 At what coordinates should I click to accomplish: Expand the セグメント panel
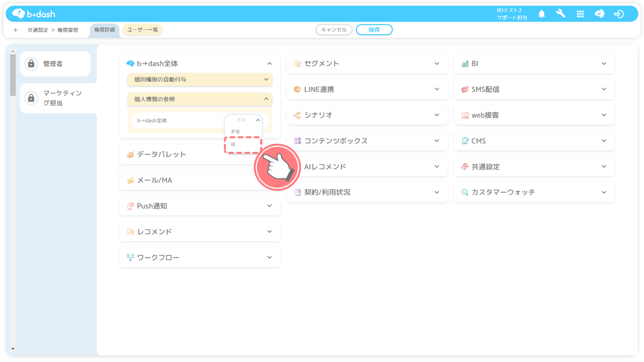pyautogui.click(x=437, y=64)
